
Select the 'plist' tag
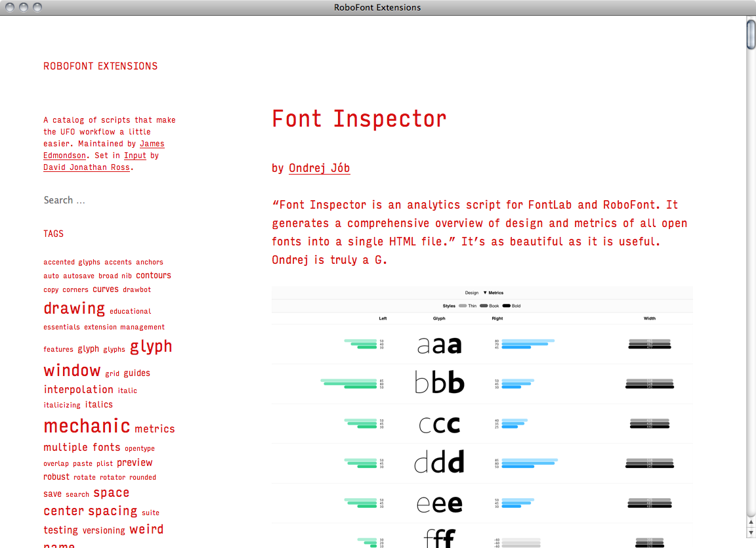click(104, 463)
